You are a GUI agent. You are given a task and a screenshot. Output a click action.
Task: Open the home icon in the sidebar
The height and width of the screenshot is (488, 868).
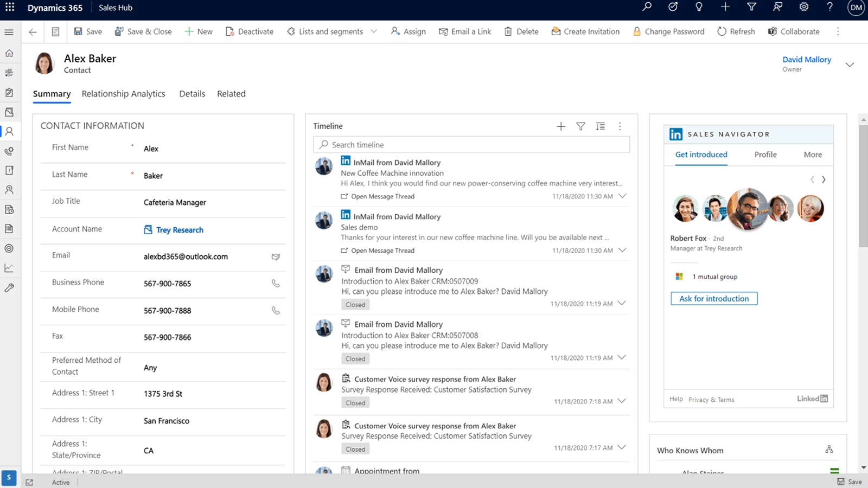click(9, 53)
